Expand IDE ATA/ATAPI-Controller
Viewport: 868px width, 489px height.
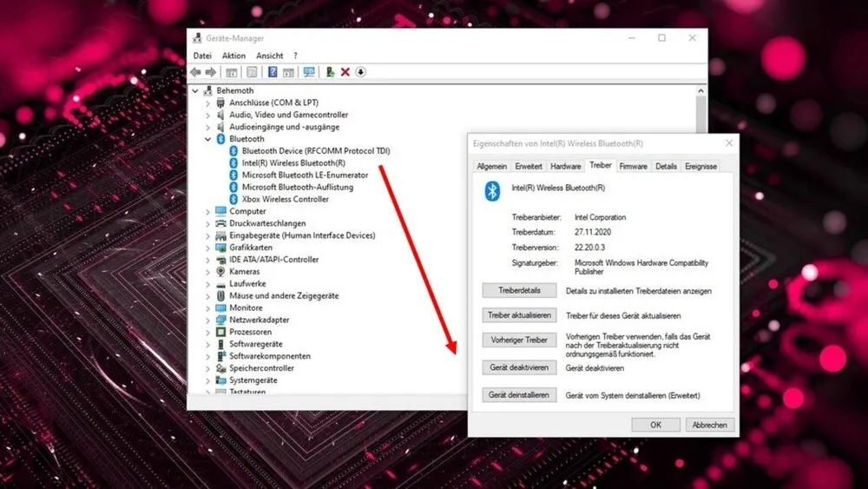[x=208, y=260]
